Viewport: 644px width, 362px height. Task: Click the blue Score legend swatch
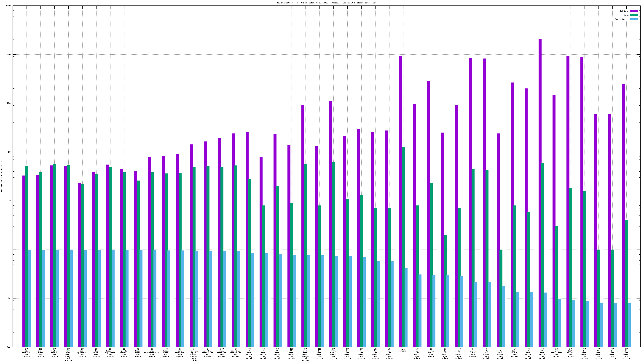coord(634,19)
